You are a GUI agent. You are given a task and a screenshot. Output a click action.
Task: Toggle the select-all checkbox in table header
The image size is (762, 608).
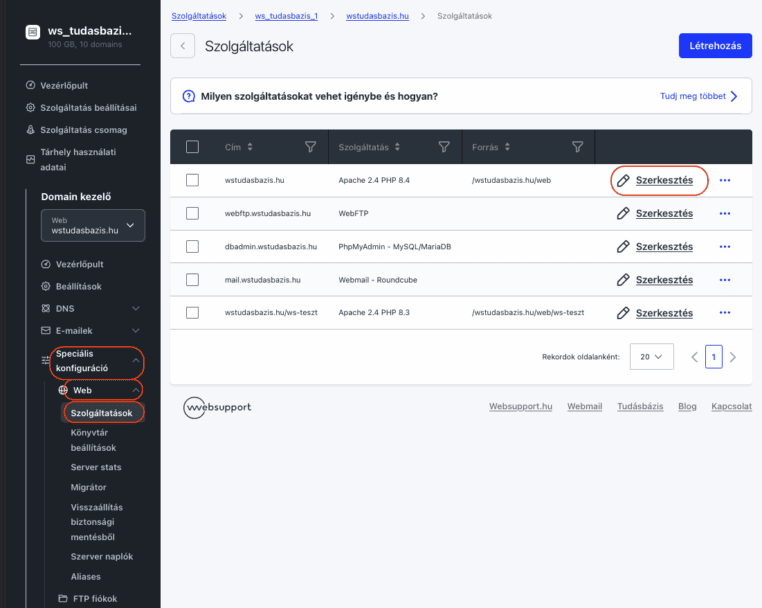click(x=193, y=147)
